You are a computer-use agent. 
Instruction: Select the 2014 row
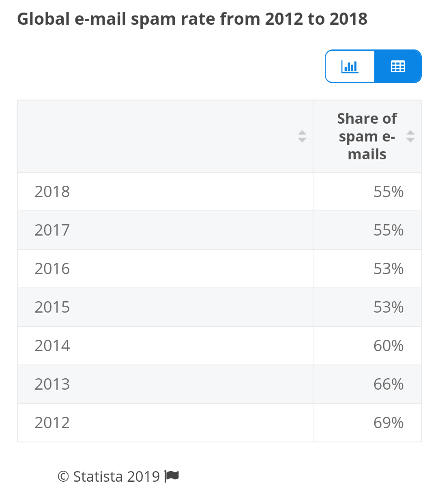tap(219, 345)
